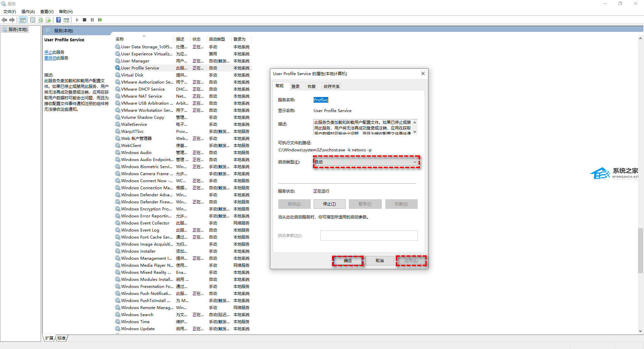Open the 操作(A) menu
644x349 pixels.
pyautogui.click(x=28, y=12)
